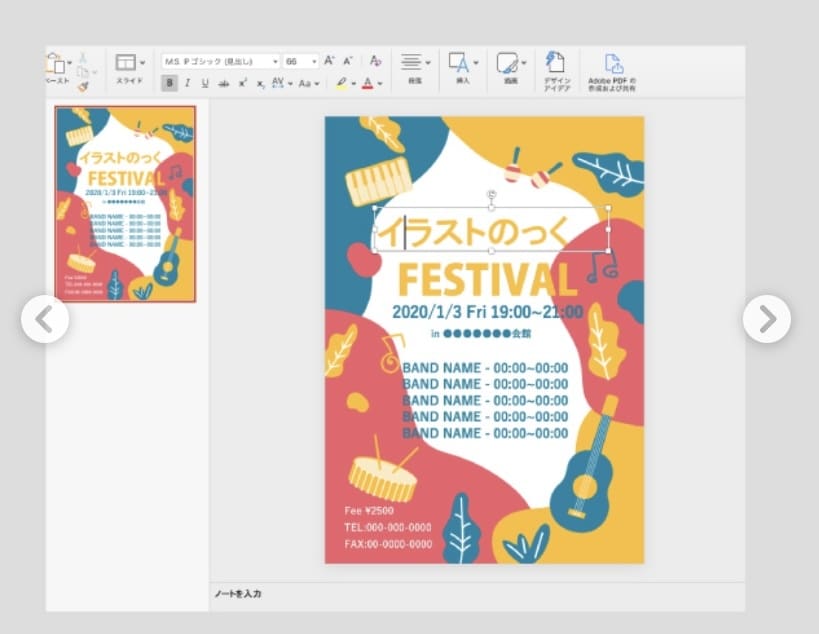Open the highlight color dropdown arrow
Viewport: 819px width, 634px height.
click(354, 84)
